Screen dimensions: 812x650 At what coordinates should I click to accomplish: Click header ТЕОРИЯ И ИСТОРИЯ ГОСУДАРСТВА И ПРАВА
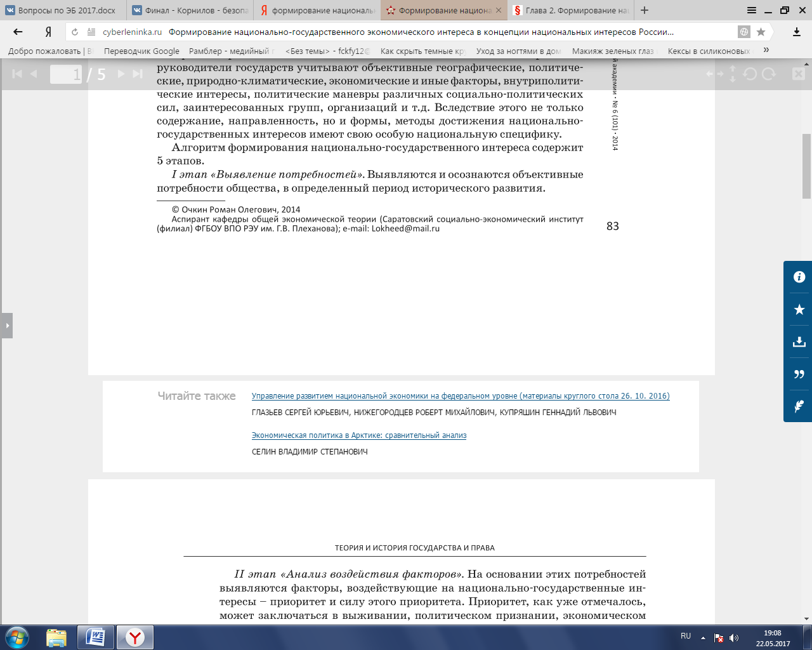(x=415, y=548)
